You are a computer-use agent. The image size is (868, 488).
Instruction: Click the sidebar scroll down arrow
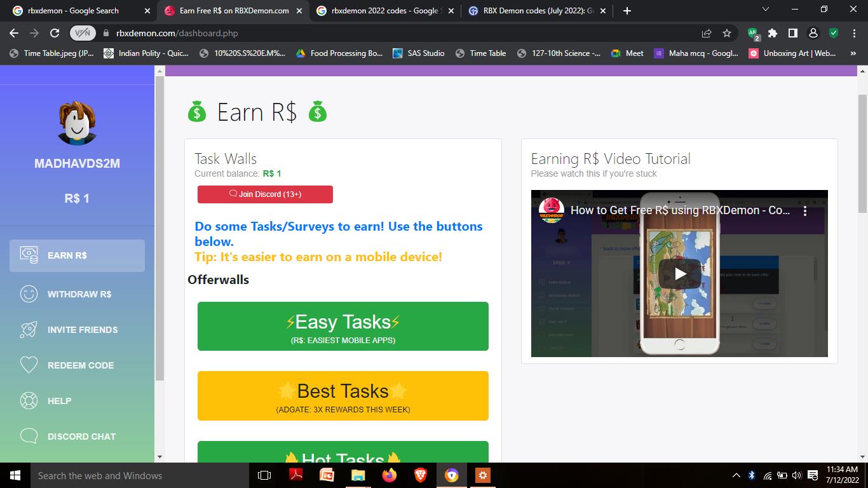pos(159,456)
